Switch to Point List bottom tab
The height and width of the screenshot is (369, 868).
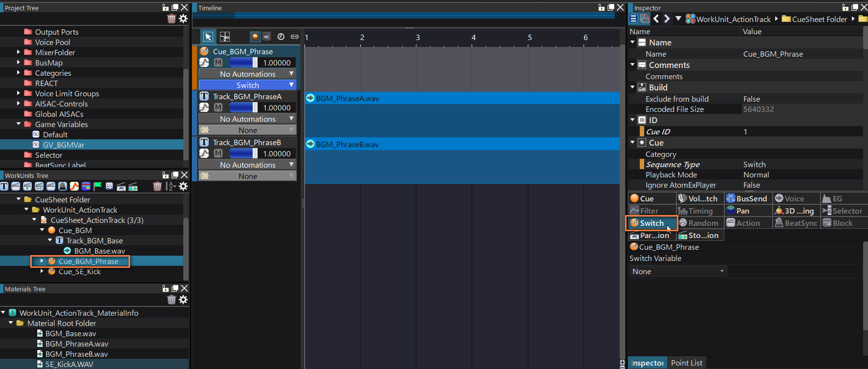[686, 363]
